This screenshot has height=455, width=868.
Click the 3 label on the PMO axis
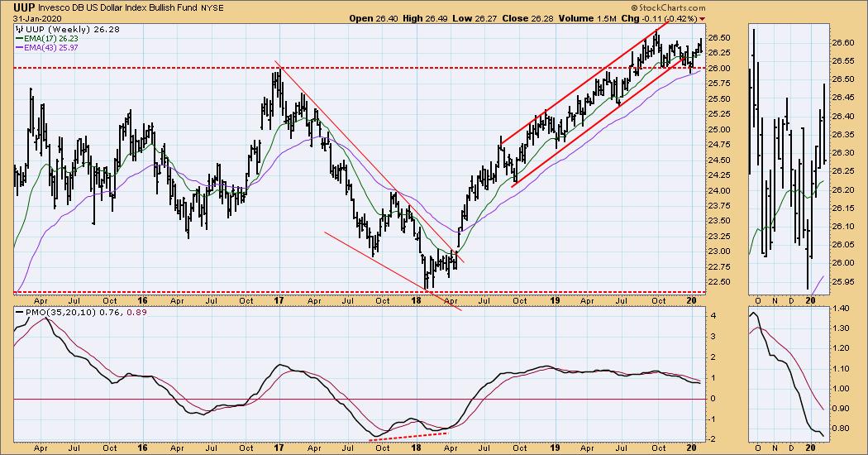[713, 337]
